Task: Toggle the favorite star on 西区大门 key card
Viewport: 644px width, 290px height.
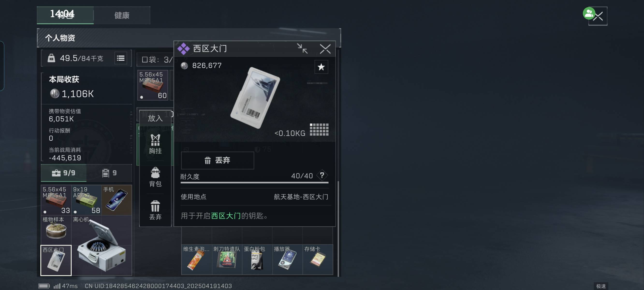Action: [x=321, y=67]
